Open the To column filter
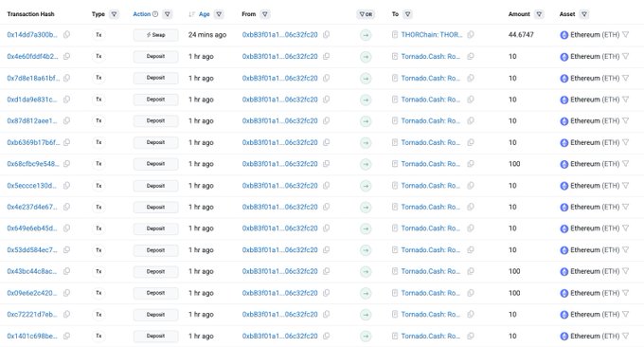Image resolution: width=644 pixels, height=347 pixels. pos(407,14)
